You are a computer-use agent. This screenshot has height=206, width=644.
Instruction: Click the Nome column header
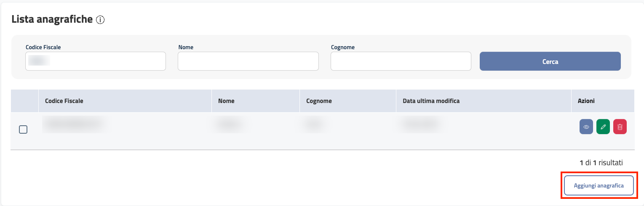226,101
